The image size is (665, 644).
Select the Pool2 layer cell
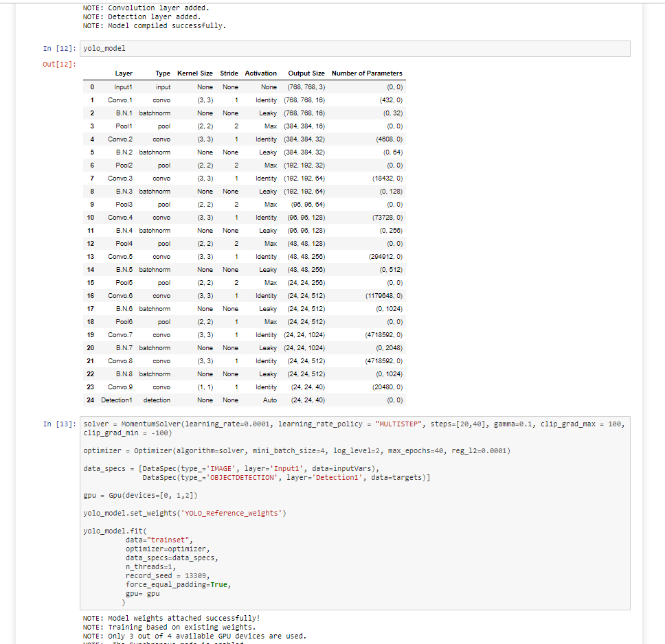124,165
